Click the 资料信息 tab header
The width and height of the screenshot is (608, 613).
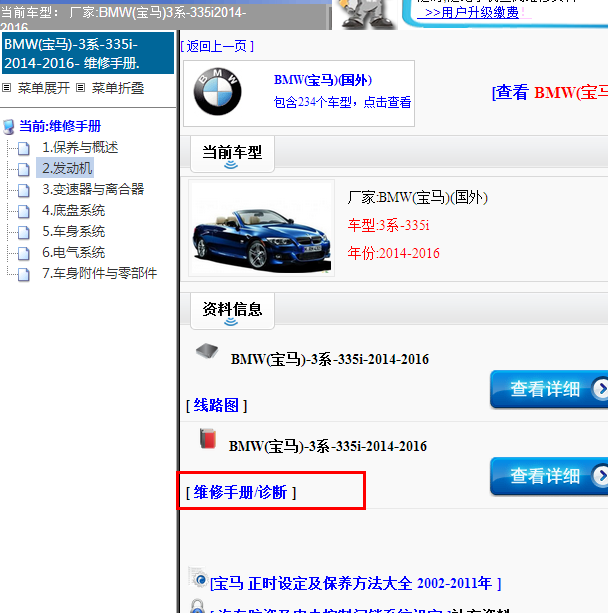pyautogui.click(x=232, y=309)
